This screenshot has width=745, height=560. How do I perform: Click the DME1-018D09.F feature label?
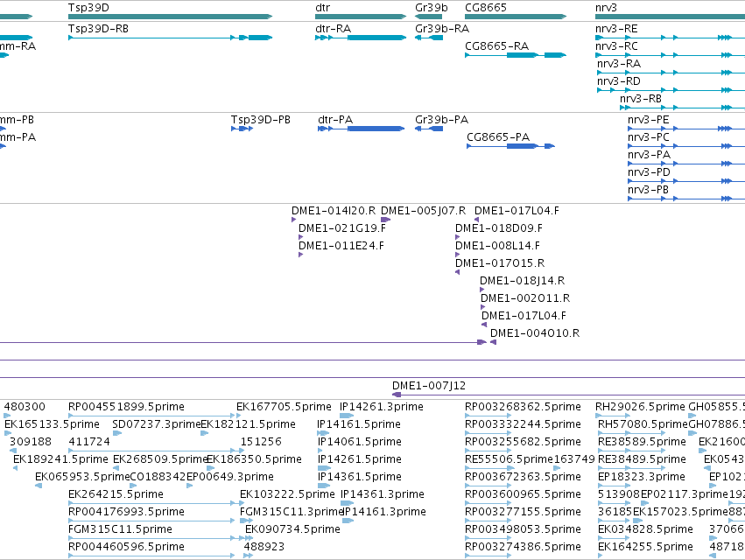click(x=499, y=228)
